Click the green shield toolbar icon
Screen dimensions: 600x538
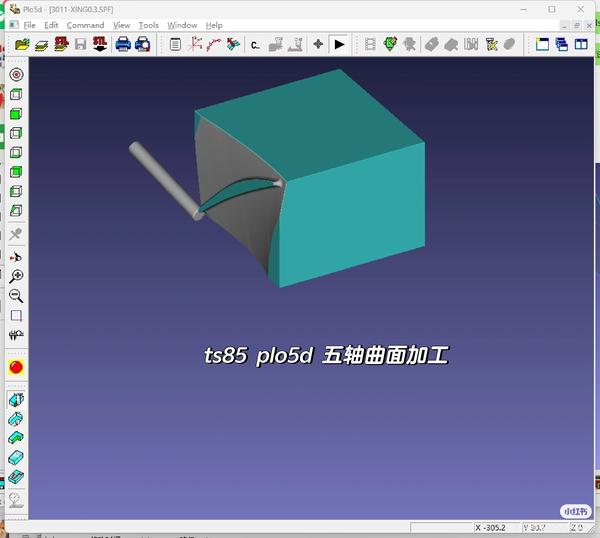[390, 44]
